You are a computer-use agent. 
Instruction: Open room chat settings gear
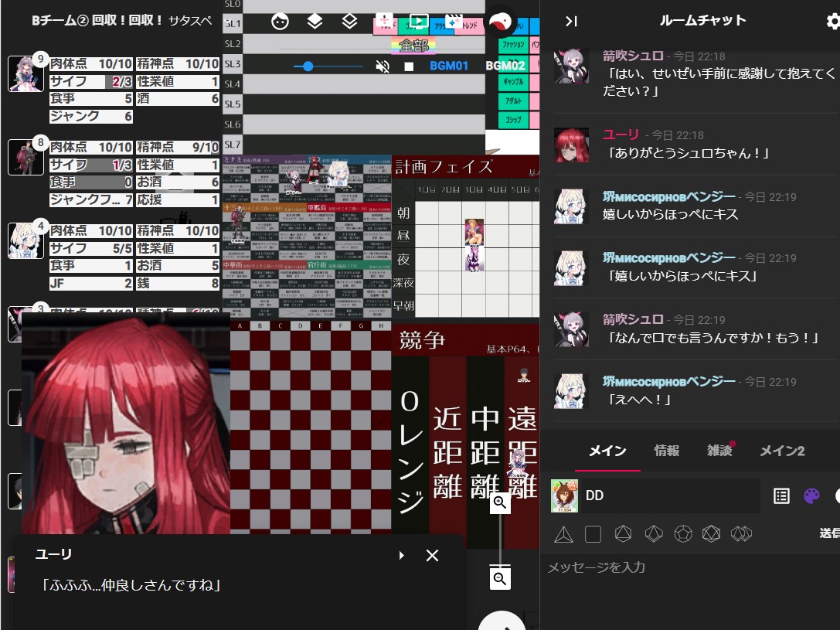(833, 22)
